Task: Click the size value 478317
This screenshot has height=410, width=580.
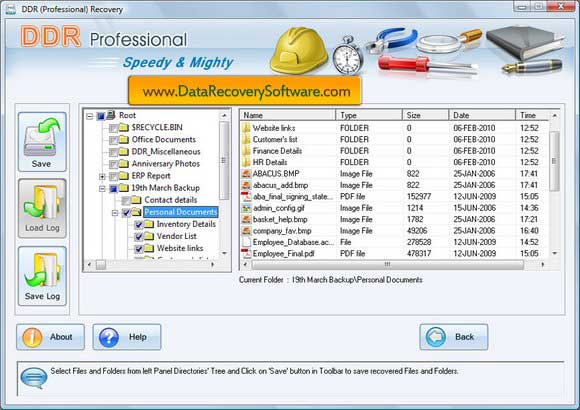Action: pos(419,253)
